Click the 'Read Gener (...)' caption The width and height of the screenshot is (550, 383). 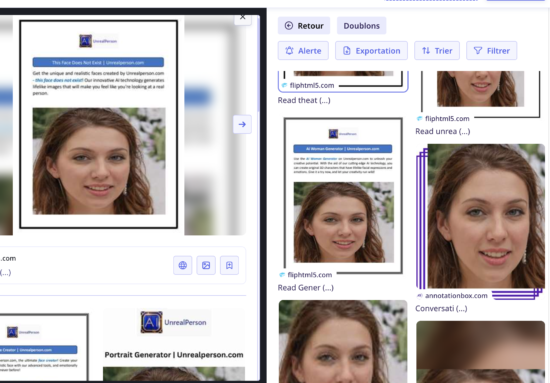pos(306,288)
